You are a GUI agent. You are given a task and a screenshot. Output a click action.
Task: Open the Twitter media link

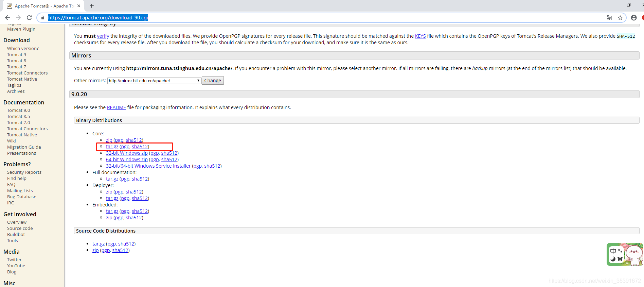14,260
